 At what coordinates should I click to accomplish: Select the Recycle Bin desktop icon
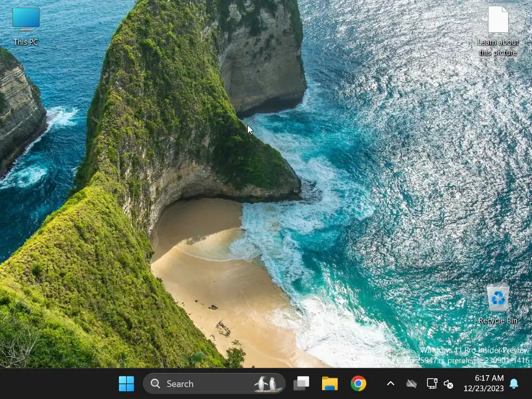coord(498,304)
